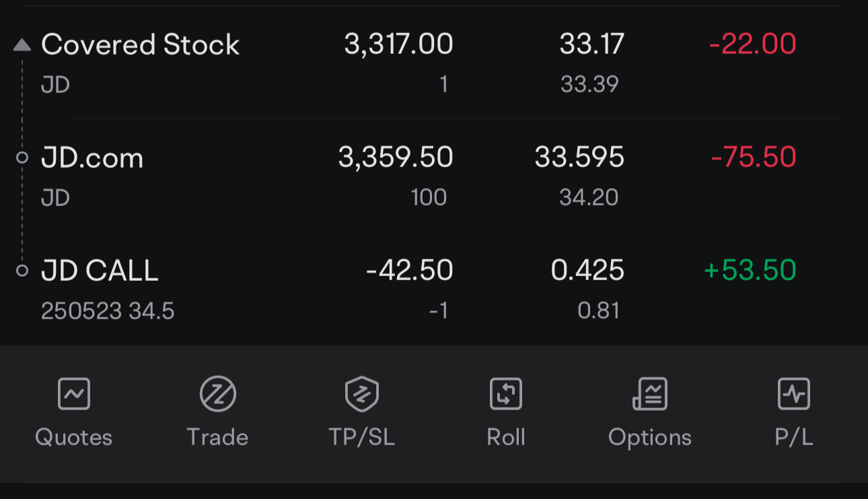Select the JD.com leg node circle
Screen dimensions: 868x499
[x=22, y=158]
